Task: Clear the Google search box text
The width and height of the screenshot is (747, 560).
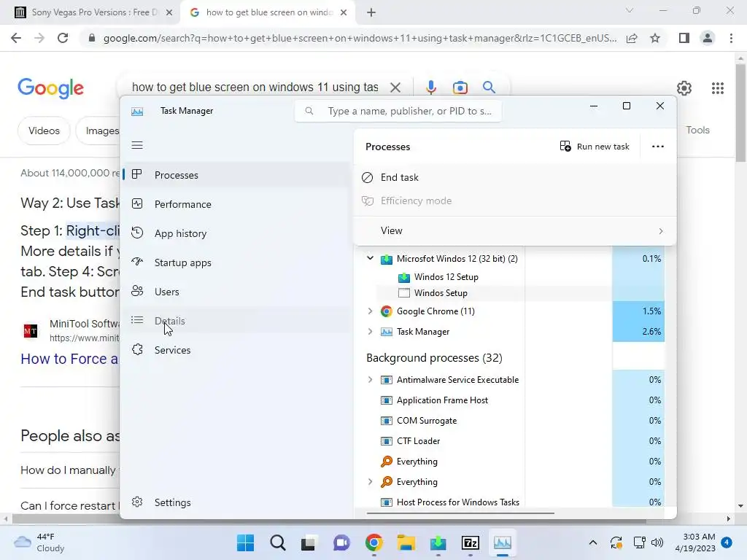Action: point(395,87)
